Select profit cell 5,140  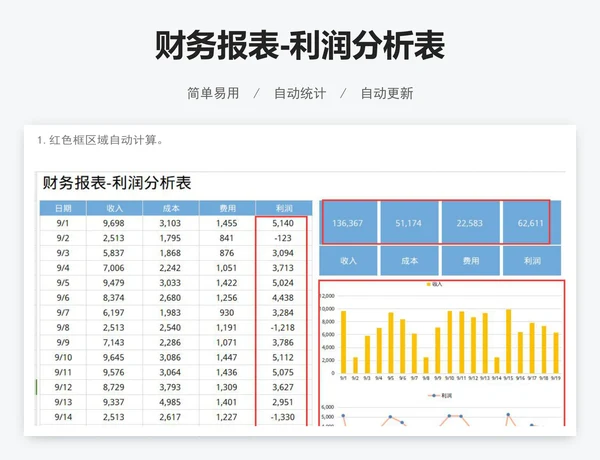point(283,223)
